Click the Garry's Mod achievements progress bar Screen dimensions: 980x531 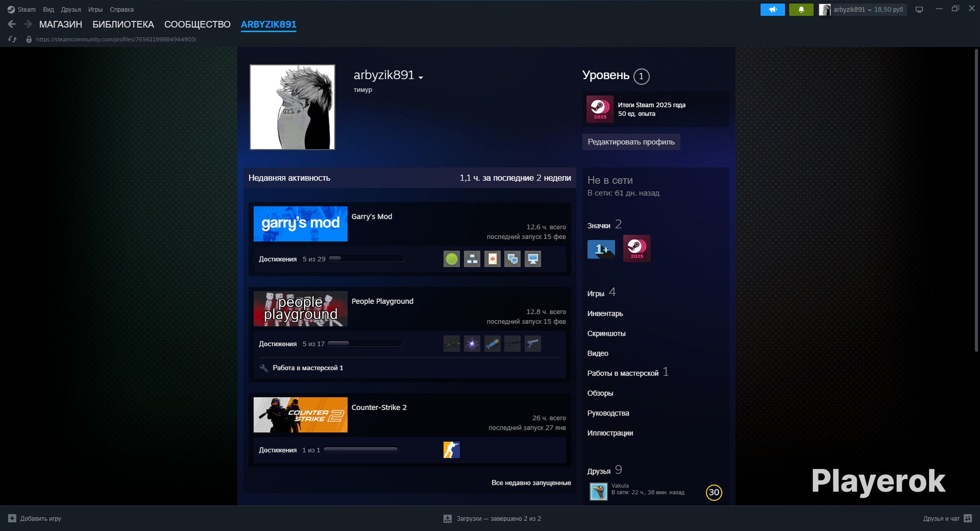(366, 259)
